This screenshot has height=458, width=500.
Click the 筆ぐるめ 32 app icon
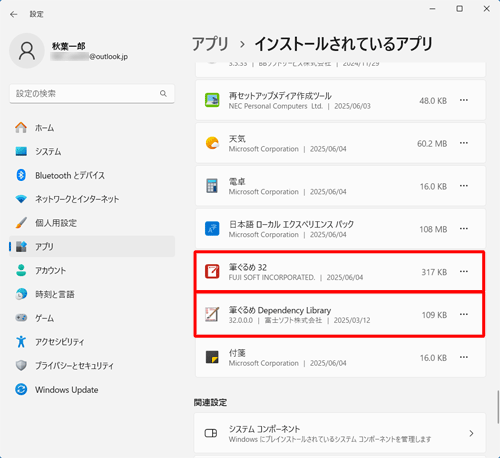212,271
